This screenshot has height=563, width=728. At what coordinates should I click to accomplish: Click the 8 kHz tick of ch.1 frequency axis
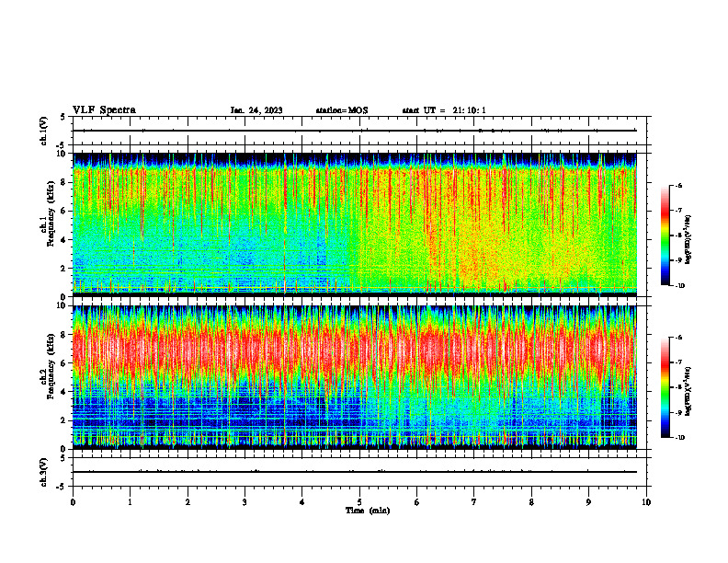[63, 182]
